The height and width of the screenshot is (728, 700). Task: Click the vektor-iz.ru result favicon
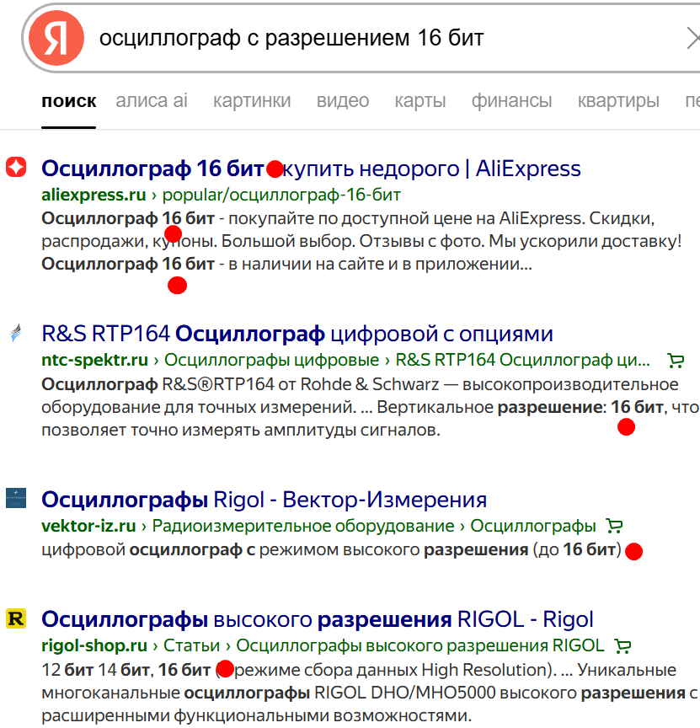(16, 498)
